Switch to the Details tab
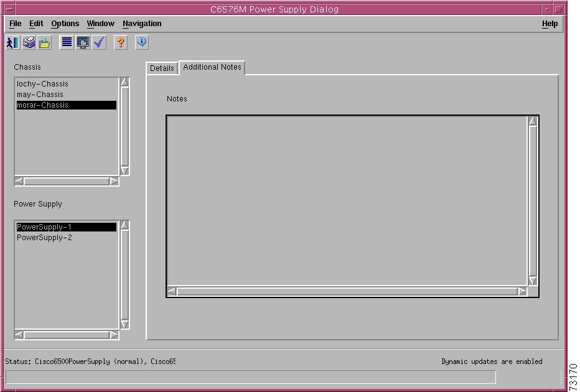Image resolution: width=580 pixels, height=392 pixels. click(162, 68)
